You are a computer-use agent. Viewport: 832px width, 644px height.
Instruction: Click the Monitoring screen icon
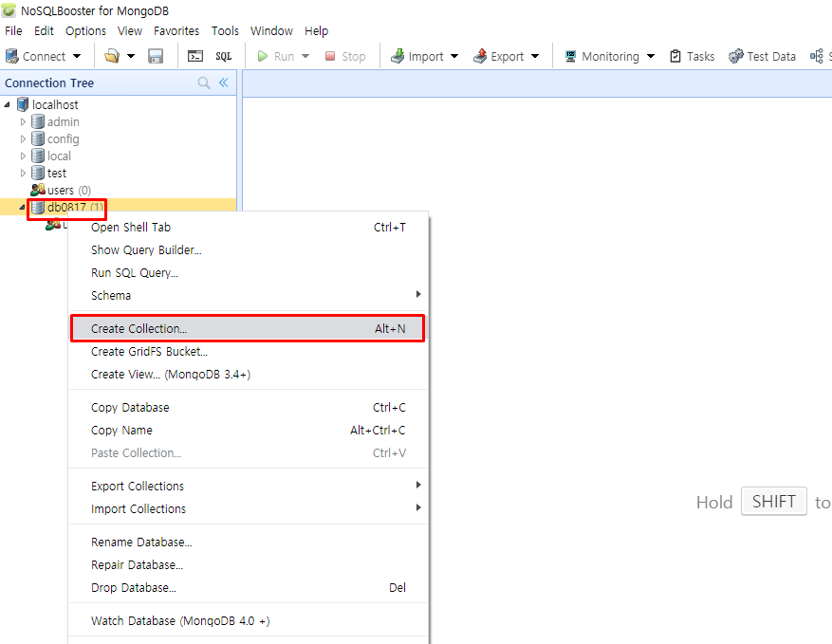570,56
